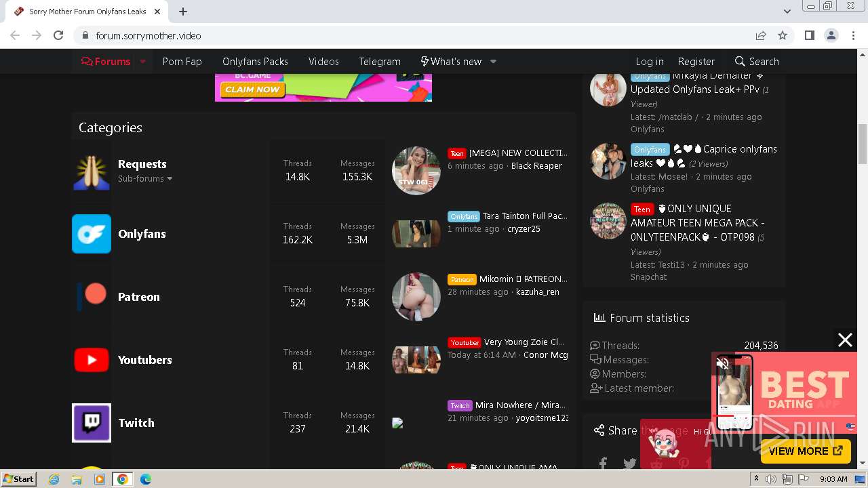Click the CLAIM NOW banner button

[252, 89]
